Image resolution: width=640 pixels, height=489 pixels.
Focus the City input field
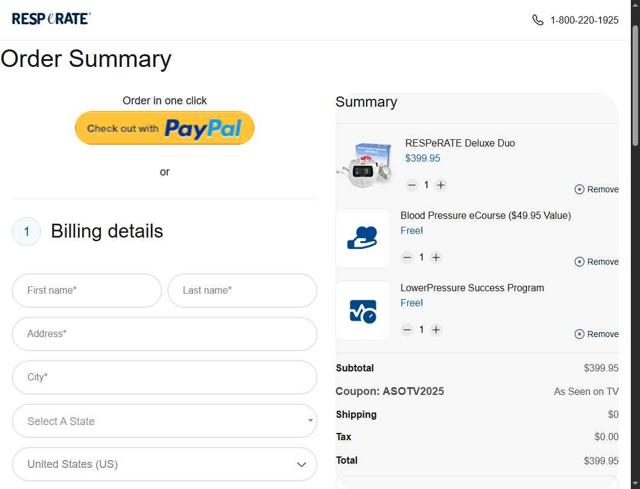pos(164,377)
